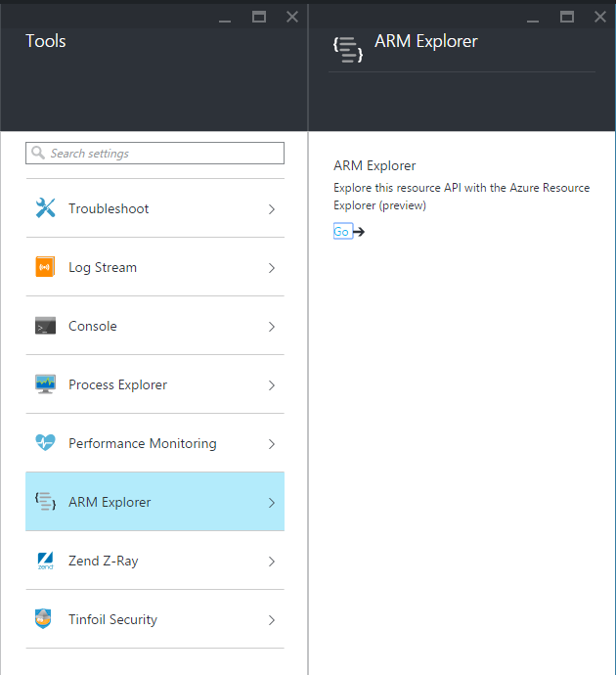The width and height of the screenshot is (616, 675).
Task: Click the Troubleshoot wrench icon
Action: pyautogui.click(x=45, y=208)
